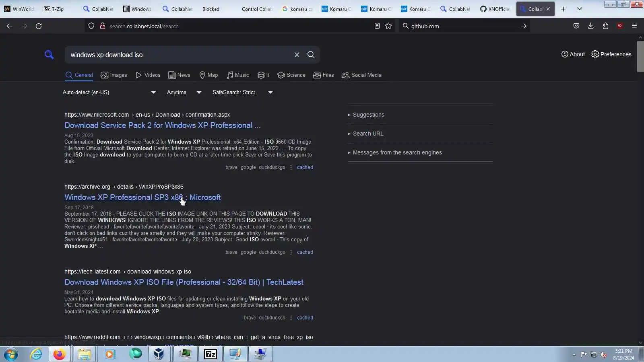This screenshot has width=644, height=362.
Task: Open search Preferences
Action: [x=611, y=54]
